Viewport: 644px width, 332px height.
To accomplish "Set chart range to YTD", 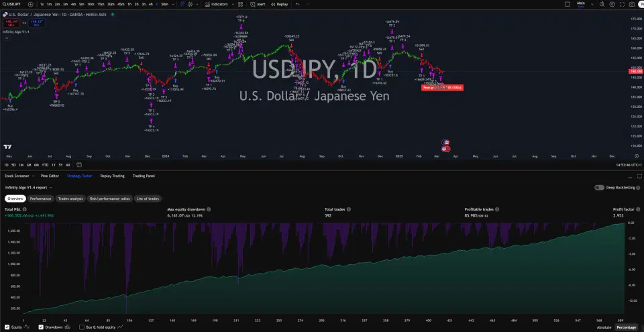I will tap(45, 165).
